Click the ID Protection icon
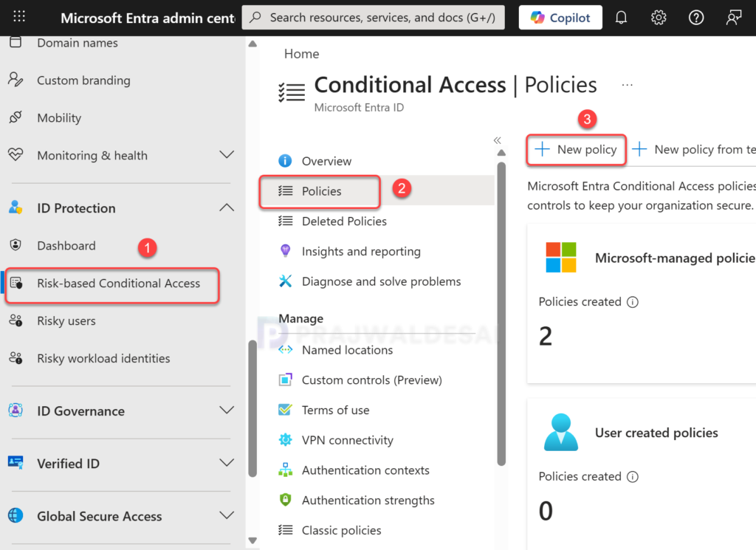The width and height of the screenshot is (756, 550). click(x=16, y=207)
